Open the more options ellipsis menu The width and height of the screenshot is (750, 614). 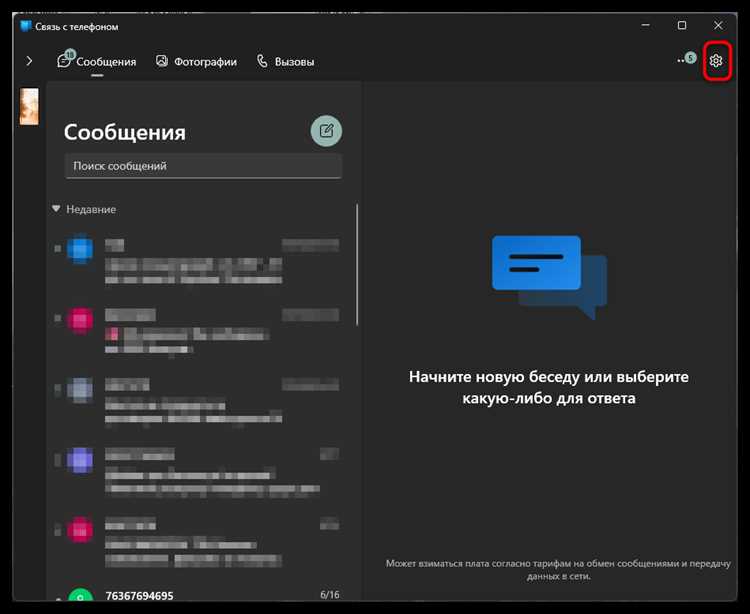pos(680,61)
